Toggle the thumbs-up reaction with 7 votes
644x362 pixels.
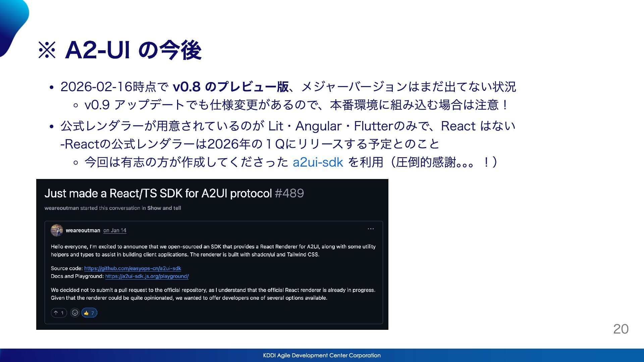click(x=89, y=313)
